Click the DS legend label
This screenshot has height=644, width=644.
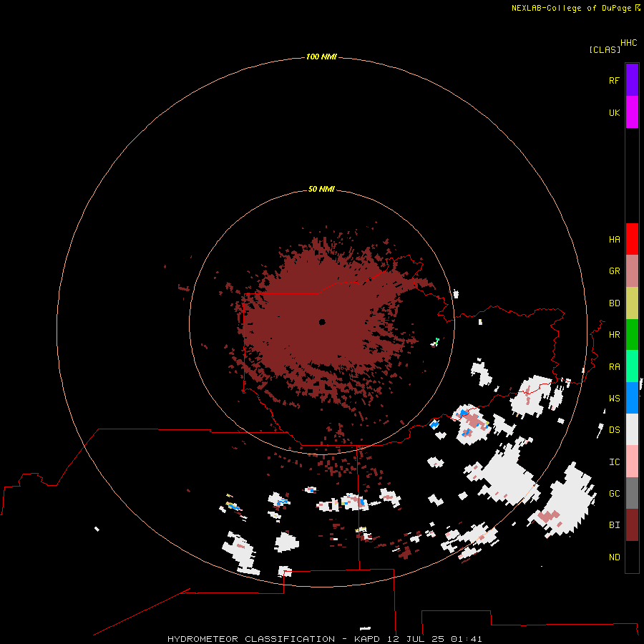615,430
